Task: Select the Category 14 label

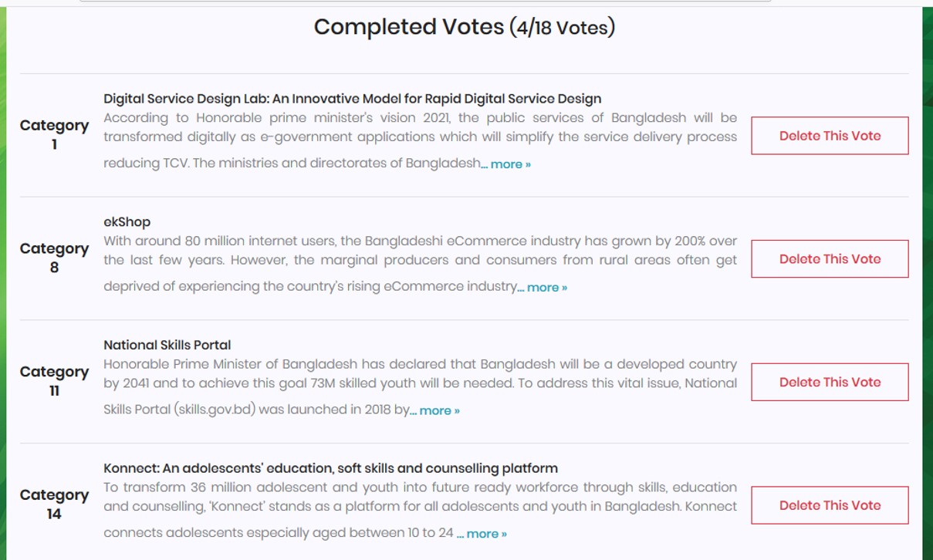Action: coord(54,504)
